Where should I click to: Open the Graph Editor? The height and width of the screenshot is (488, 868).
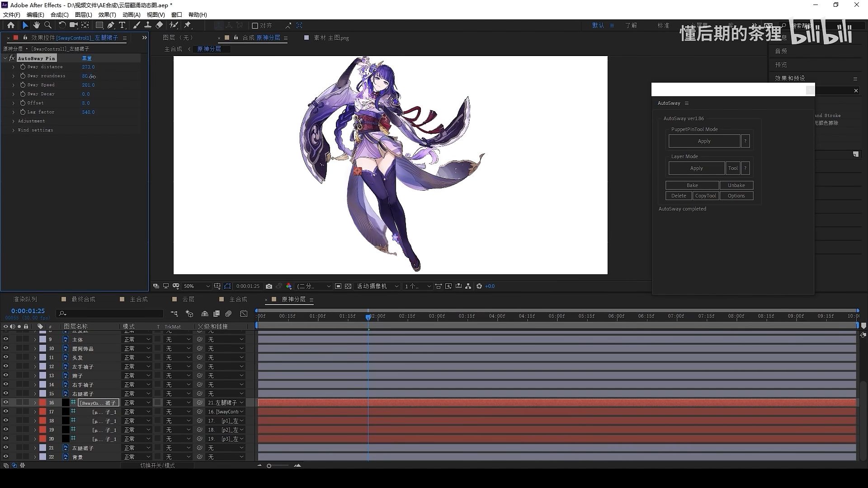[244, 314]
